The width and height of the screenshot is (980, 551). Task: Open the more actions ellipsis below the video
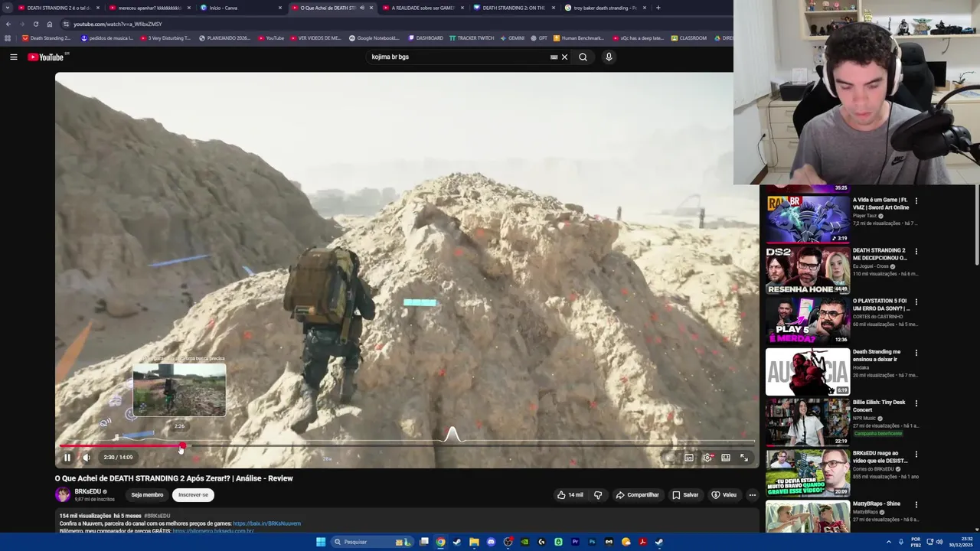pos(753,495)
